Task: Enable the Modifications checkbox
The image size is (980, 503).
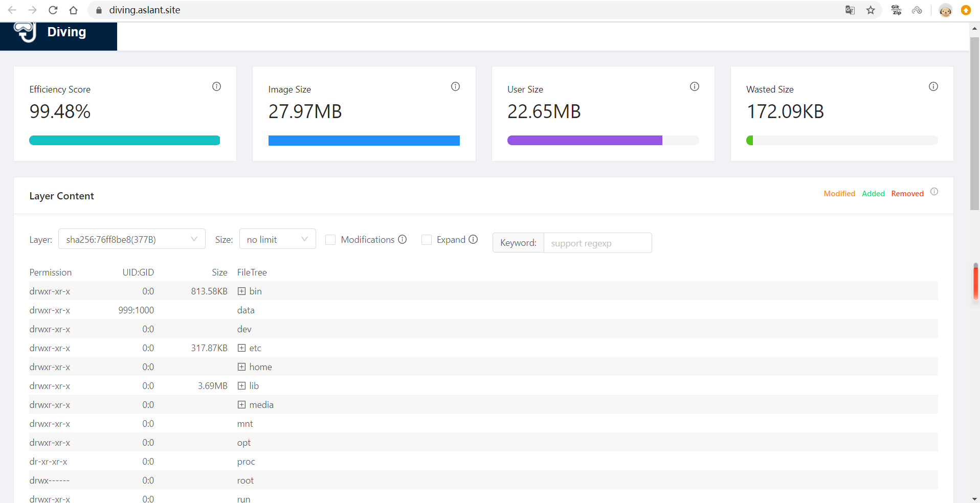Action: point(330,240)
